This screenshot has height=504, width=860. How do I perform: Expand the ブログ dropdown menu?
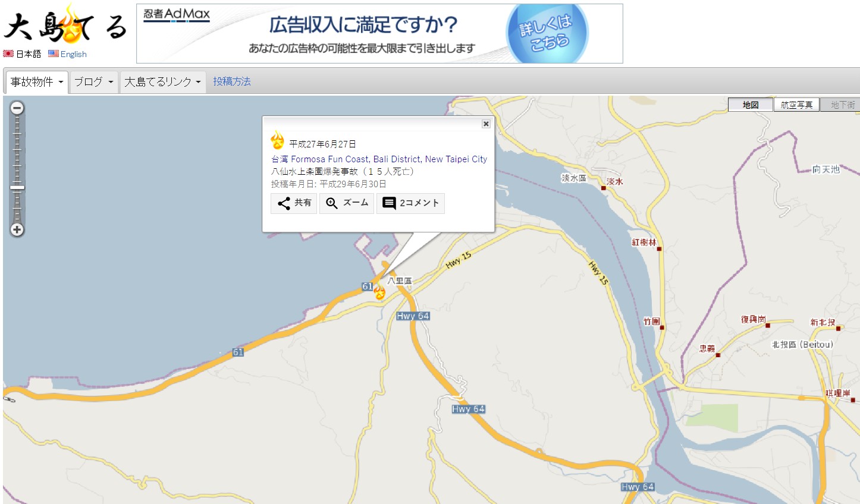[x=94, y=82]
